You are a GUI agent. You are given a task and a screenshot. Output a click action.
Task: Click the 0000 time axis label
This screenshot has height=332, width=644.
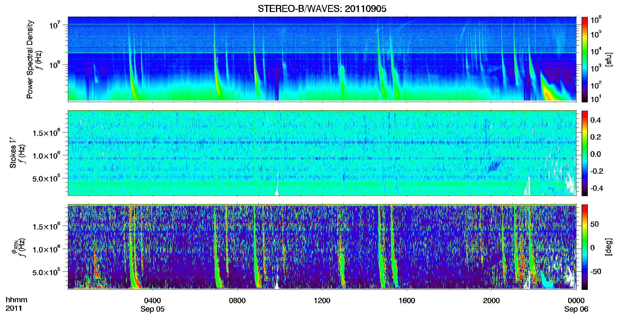pos(576,301)
